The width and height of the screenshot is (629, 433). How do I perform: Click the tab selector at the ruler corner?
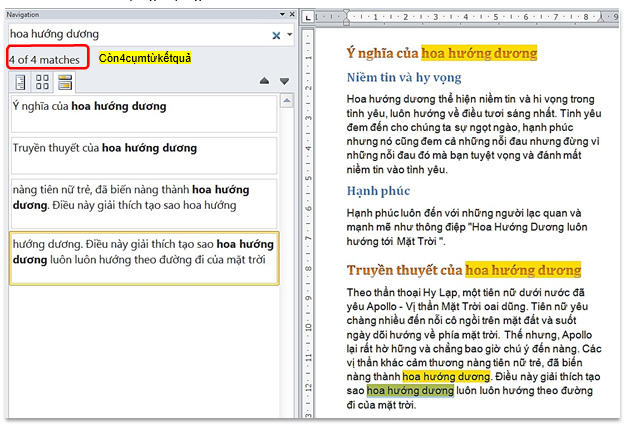coord(306,15)
